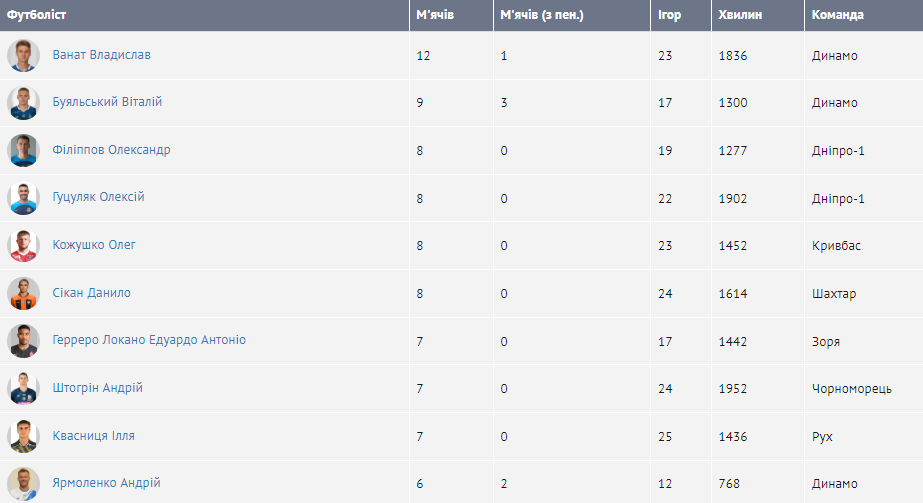Open Ванат Владислав player profile link
Image resolution: width=923 pixels, height=503 pixels.
point(102,55)
